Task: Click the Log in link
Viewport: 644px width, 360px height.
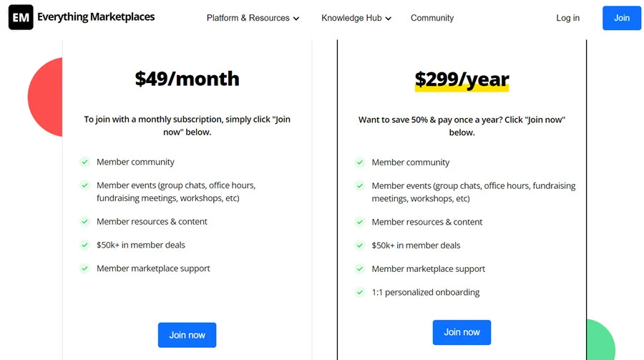Action: pos(567,18)
